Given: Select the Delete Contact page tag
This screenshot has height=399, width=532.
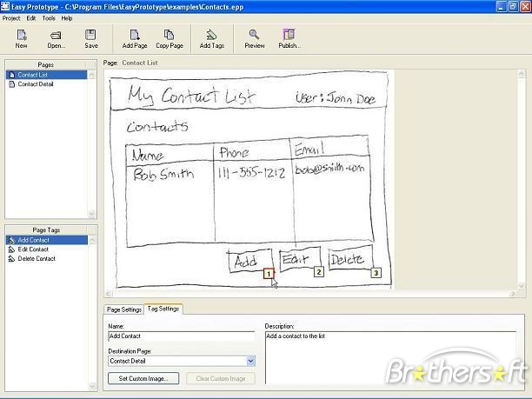Looking at the screenshot, I should click(46, 258).
